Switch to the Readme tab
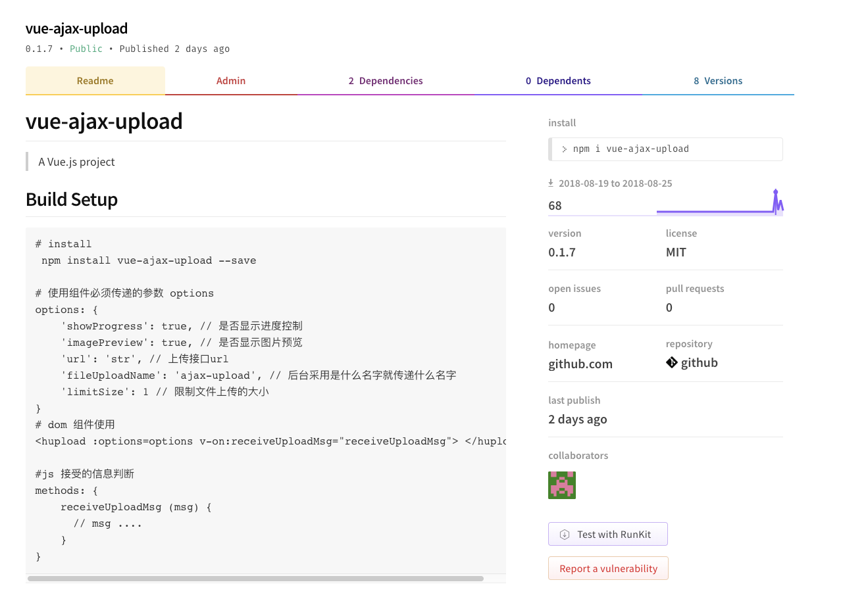 95,81
